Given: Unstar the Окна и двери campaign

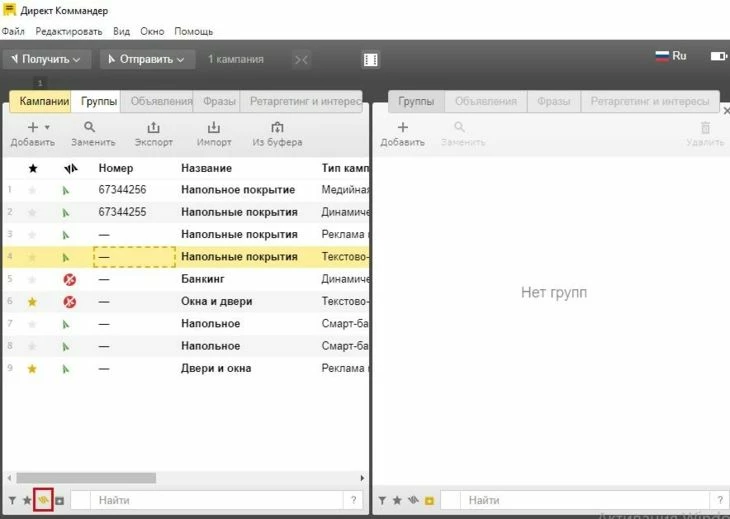Looking at the screenshot, I should point(32,302).
